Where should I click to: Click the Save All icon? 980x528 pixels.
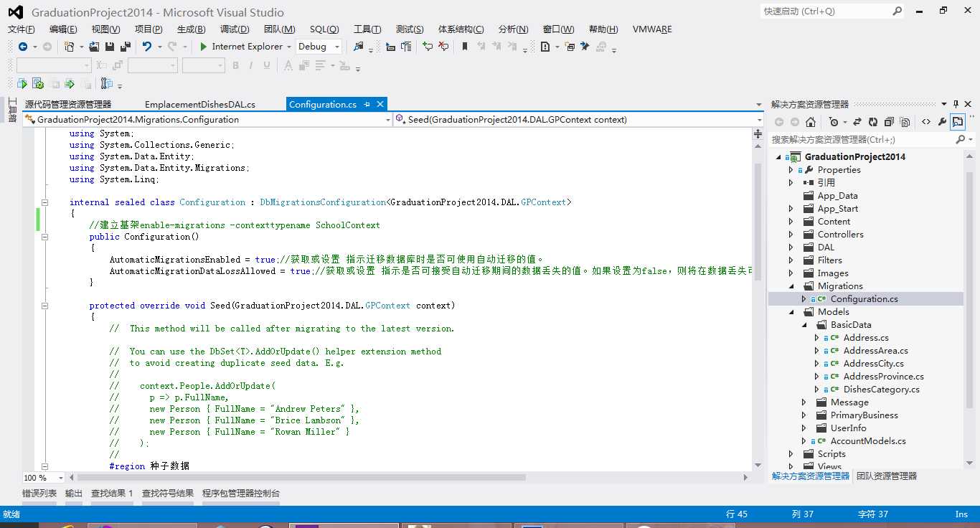126,47
